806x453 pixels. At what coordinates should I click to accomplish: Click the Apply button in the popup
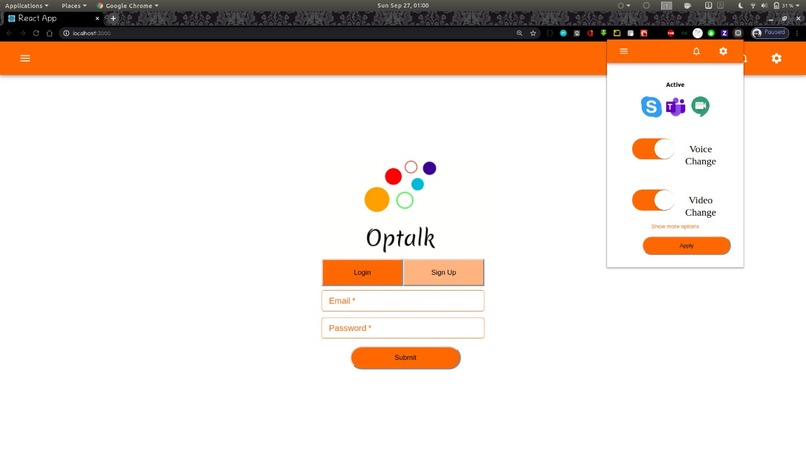click(x=686, y=246)
